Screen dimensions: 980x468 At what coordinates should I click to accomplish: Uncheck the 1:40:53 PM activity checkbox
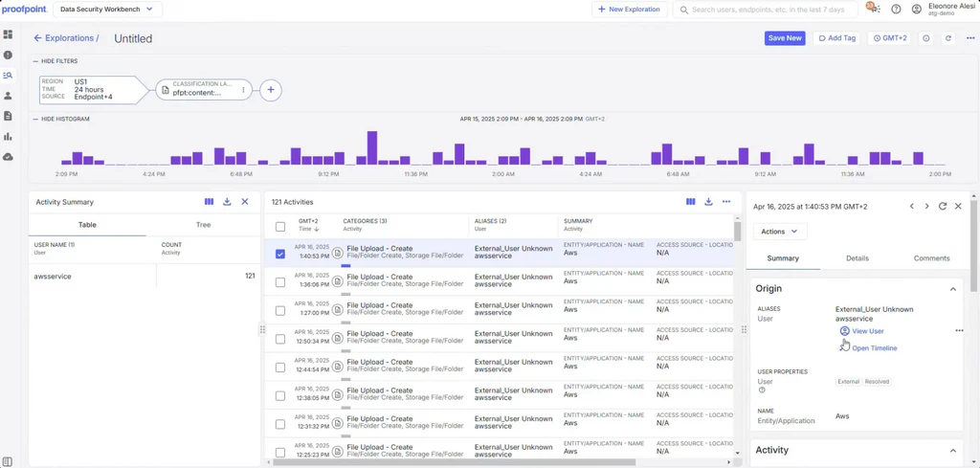[280, 254]
